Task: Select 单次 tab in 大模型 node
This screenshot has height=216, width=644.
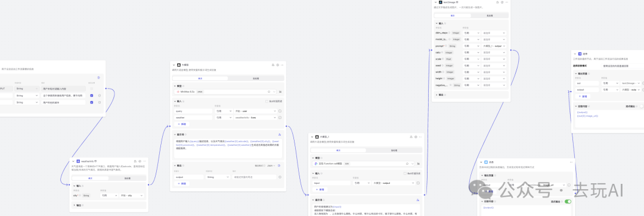Action: tap(200, 79)
